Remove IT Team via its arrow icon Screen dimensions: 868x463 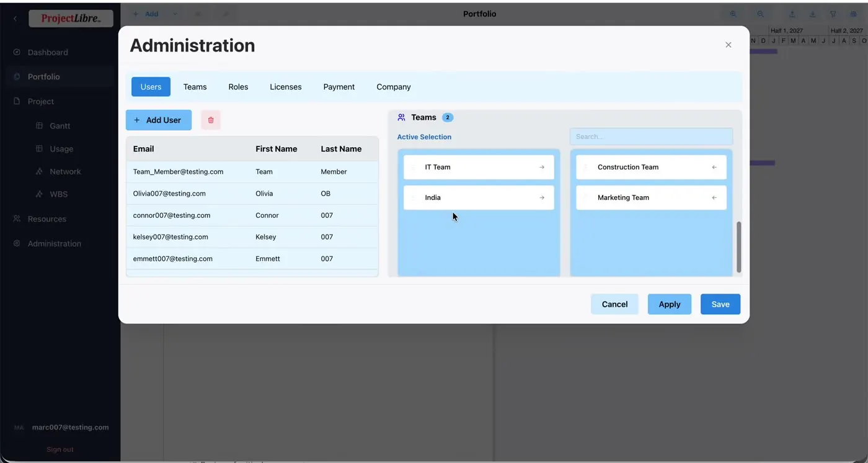tap(542, 167)
